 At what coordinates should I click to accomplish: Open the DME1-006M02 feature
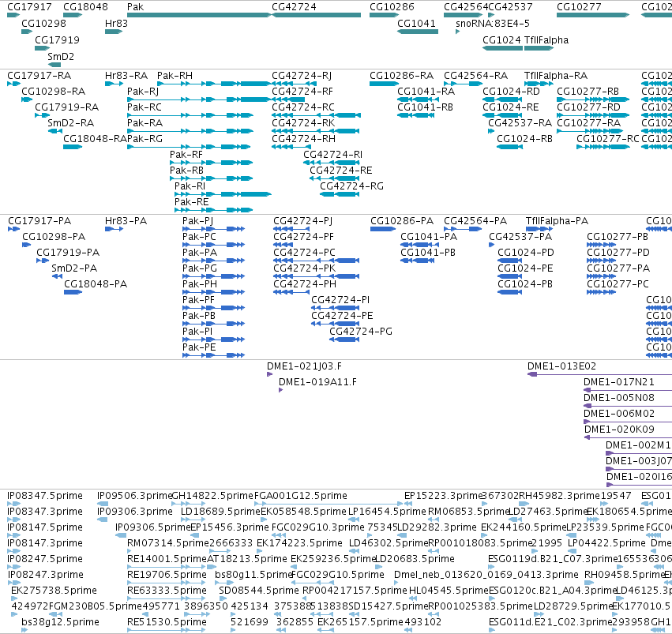(x=628, y=422)
